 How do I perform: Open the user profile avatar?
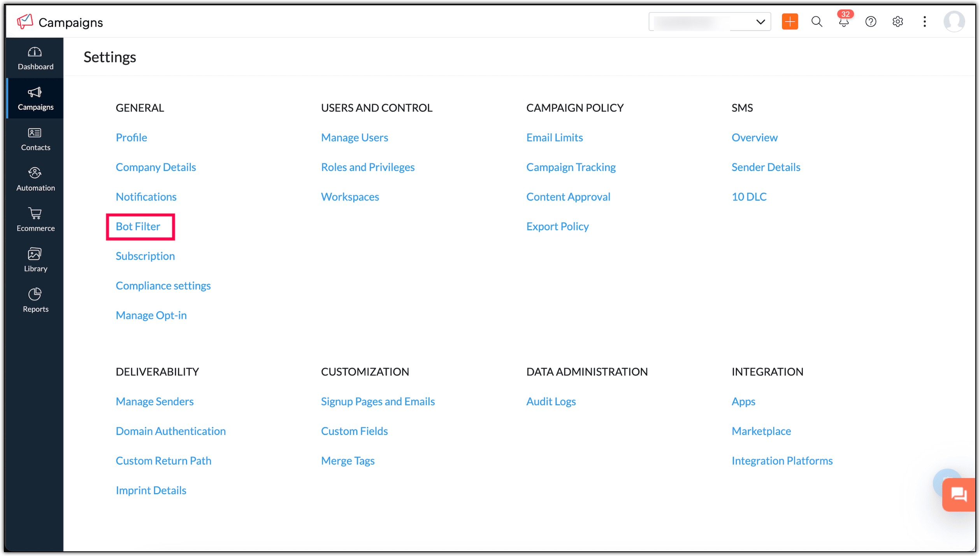[954, 22]
